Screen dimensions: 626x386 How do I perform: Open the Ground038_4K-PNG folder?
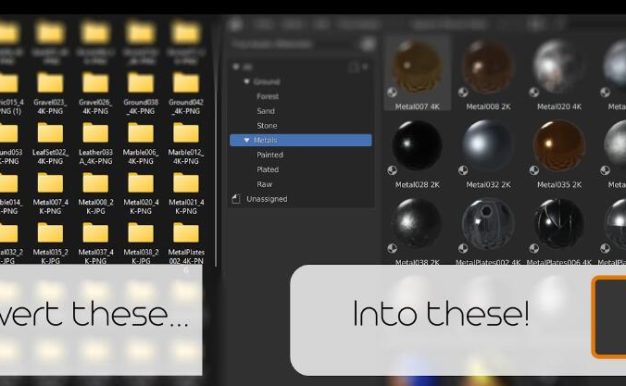pyautogui.click(x=141, y=93)
